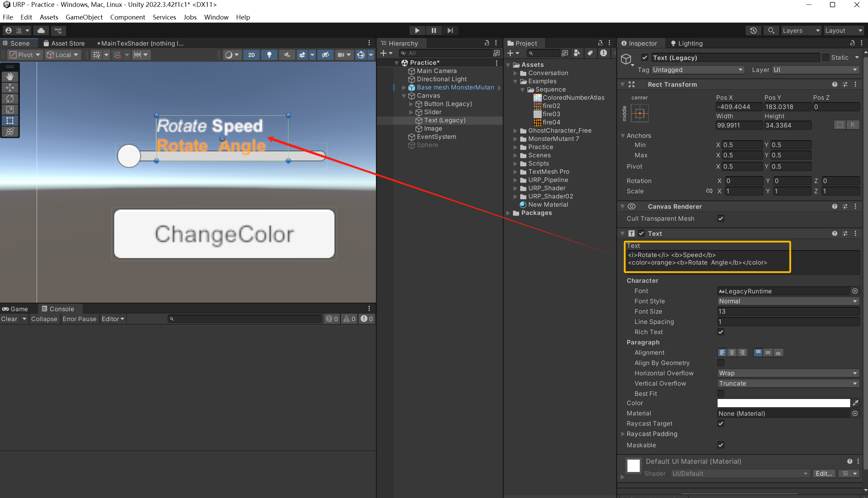Toggle the Rich Text checkbox
This screenshot has width=868, height=498.
(721, 332)
